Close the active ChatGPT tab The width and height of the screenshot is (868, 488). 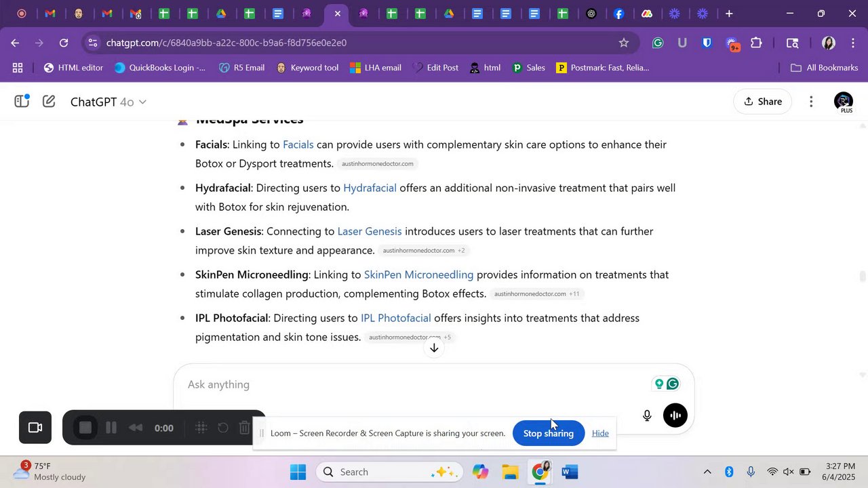click(338, 14)
